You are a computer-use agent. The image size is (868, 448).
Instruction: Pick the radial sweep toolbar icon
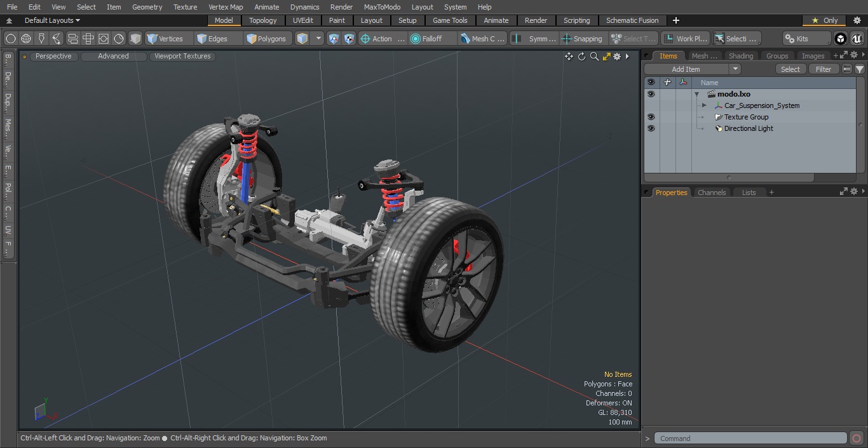[x=119, y=39]
